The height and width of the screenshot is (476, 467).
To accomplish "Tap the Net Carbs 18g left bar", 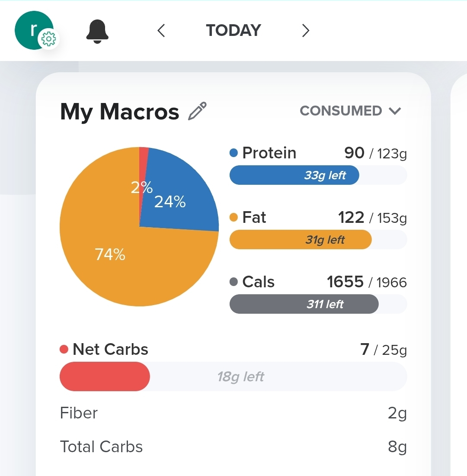I will point(233,376).
